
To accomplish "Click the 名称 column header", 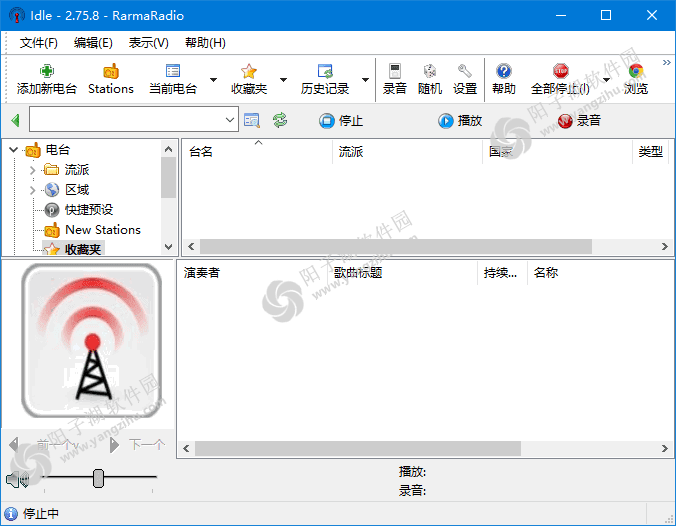I will click(601, 272).
